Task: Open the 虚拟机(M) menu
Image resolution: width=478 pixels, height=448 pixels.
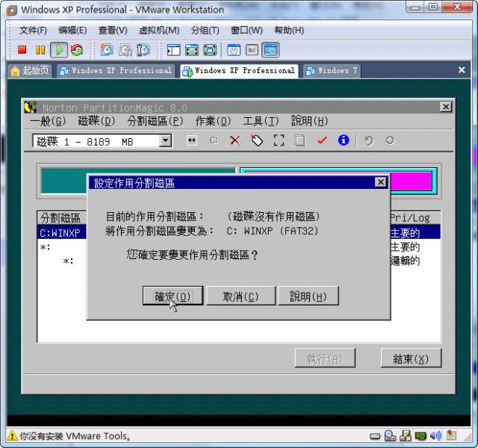Action: [x=159, y=31]
